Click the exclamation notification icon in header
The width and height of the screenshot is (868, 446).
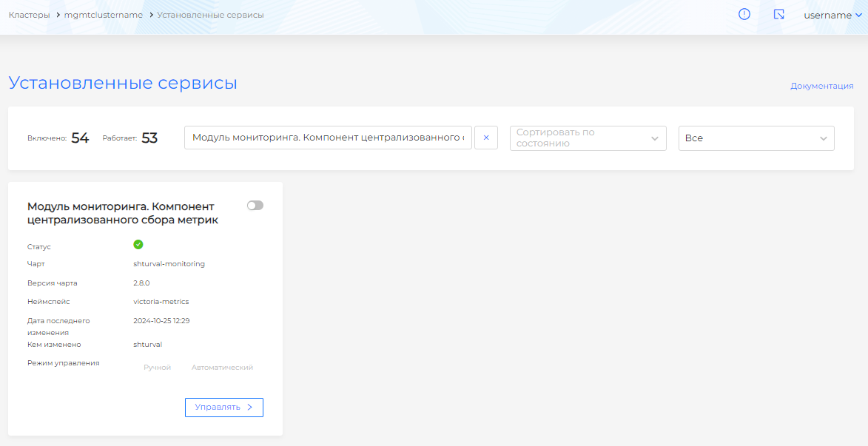744,14
